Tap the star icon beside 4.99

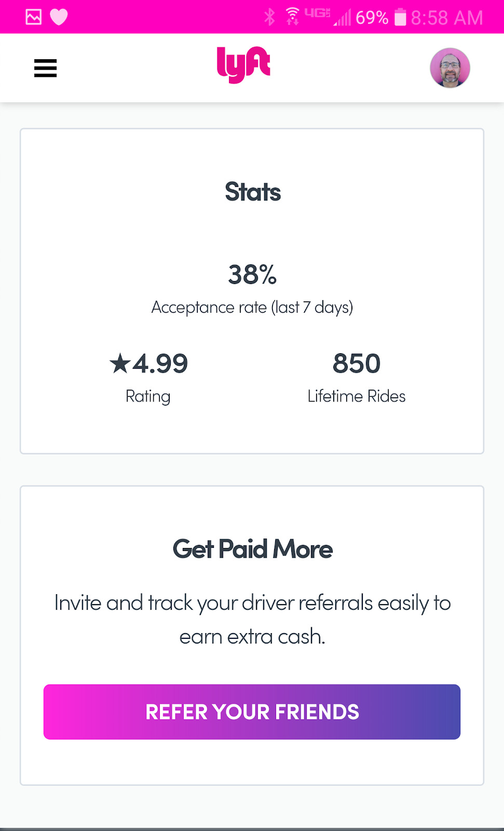click(119, 363)
